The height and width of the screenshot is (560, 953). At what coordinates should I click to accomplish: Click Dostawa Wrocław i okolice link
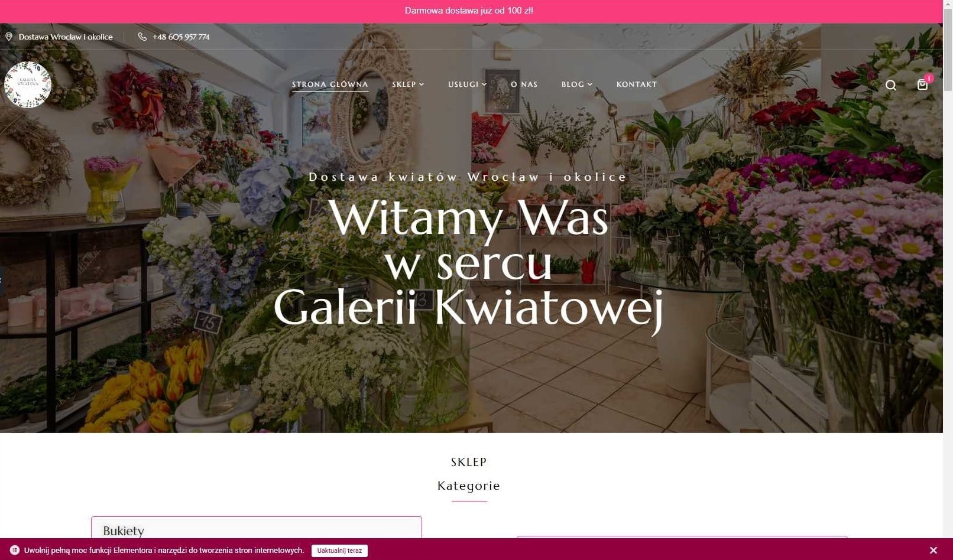tap(66, 37)
